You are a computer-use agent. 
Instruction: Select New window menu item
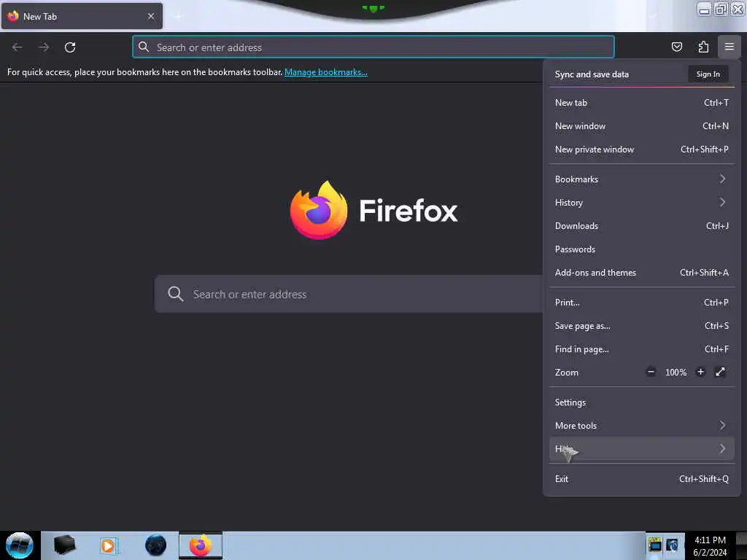642,125
